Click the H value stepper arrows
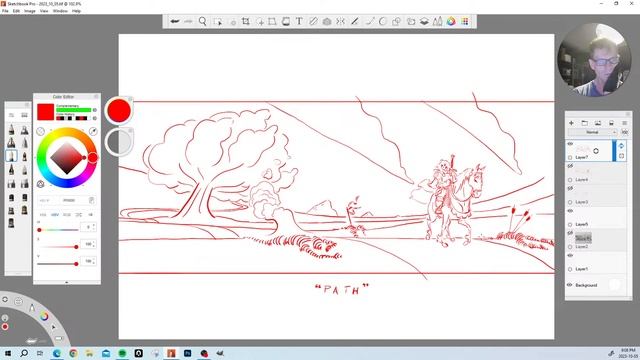Image resolution: width=640 pixels, height=360 pixels. pyautogui.click(x=94, y=227)
